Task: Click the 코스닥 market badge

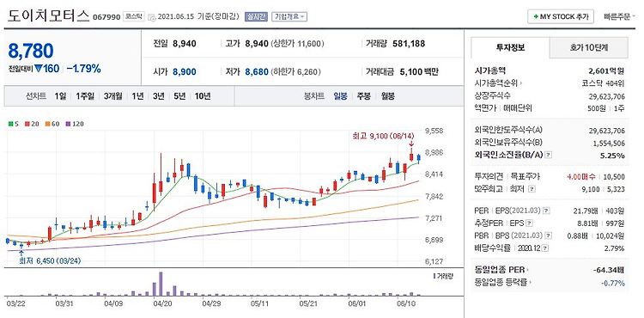Action: pyautogui.click(x=133, y=17)
